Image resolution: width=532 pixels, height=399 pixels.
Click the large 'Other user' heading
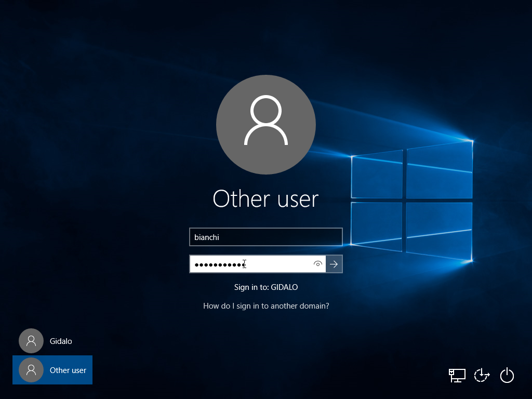click(265, 199)
